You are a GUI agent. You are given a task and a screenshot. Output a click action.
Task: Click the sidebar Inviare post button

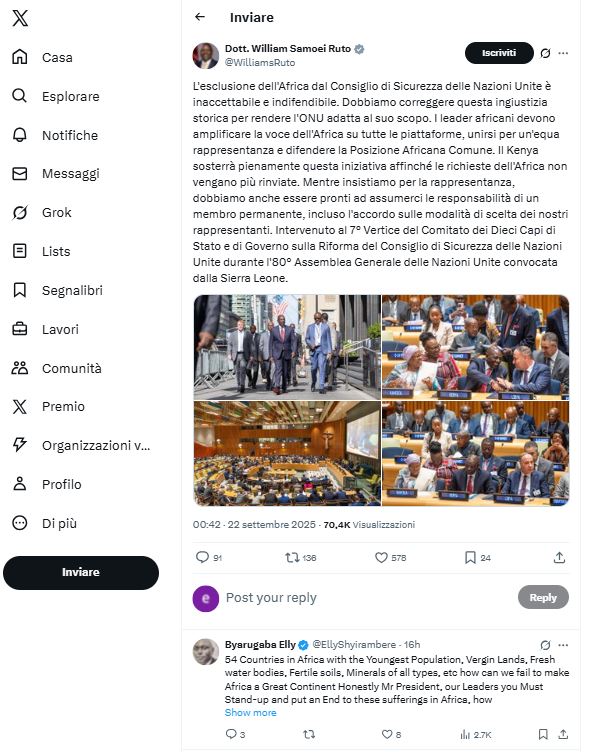(x=81, y=573)
